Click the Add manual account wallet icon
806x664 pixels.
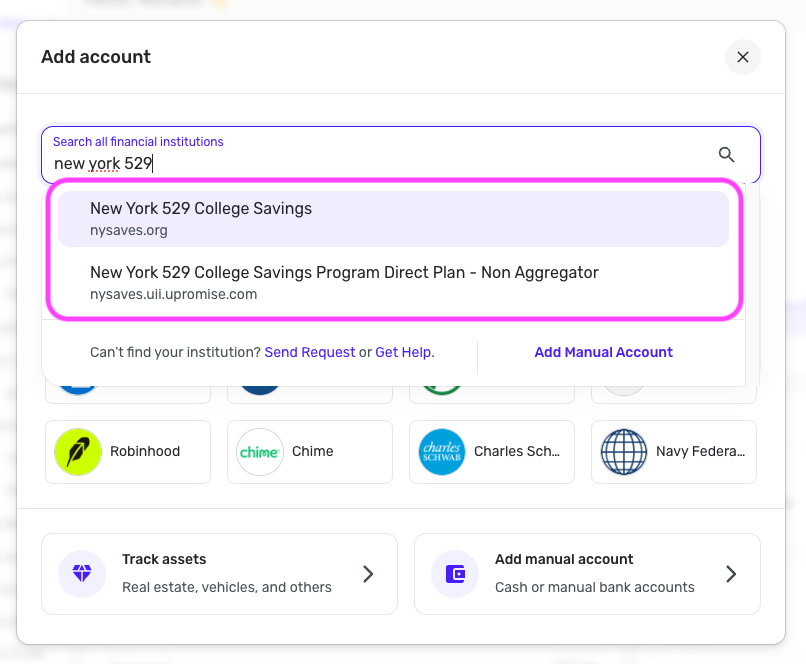point(455,574)
